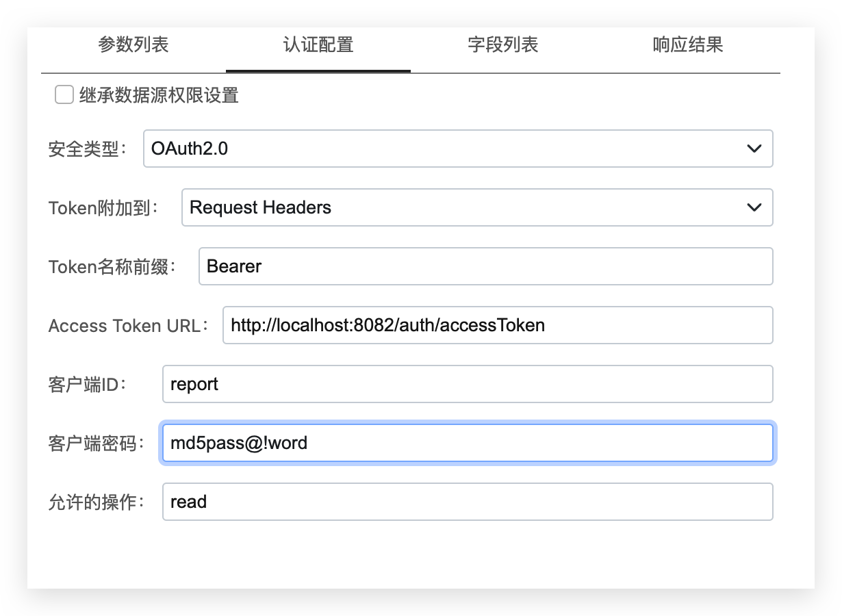Select the 认证配置 tab

click(x=318, y=46)
